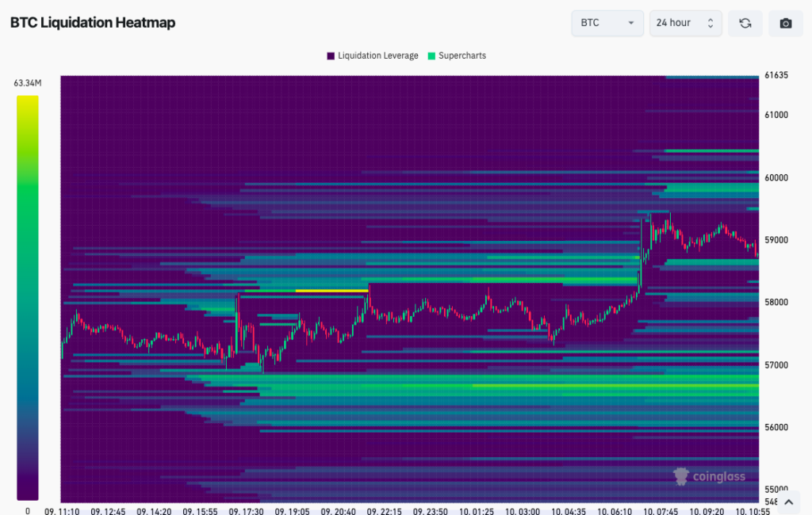Click the BTC Liquidation Heatmap title
This screenshot has width=812, height=515.
[93, 23]
